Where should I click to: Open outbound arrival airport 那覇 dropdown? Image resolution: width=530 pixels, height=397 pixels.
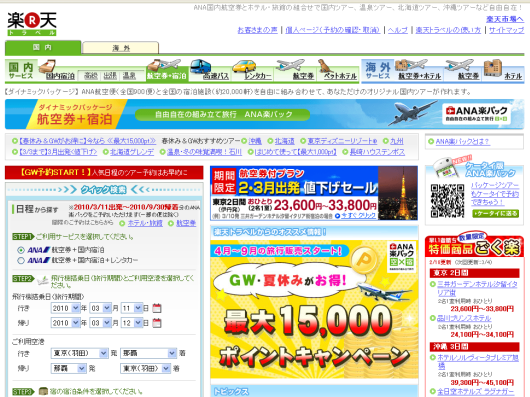(x=148, y=353)
